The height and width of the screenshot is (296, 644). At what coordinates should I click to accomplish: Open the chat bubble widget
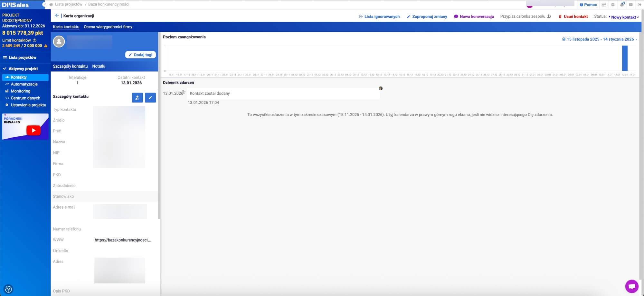[631, 286]
